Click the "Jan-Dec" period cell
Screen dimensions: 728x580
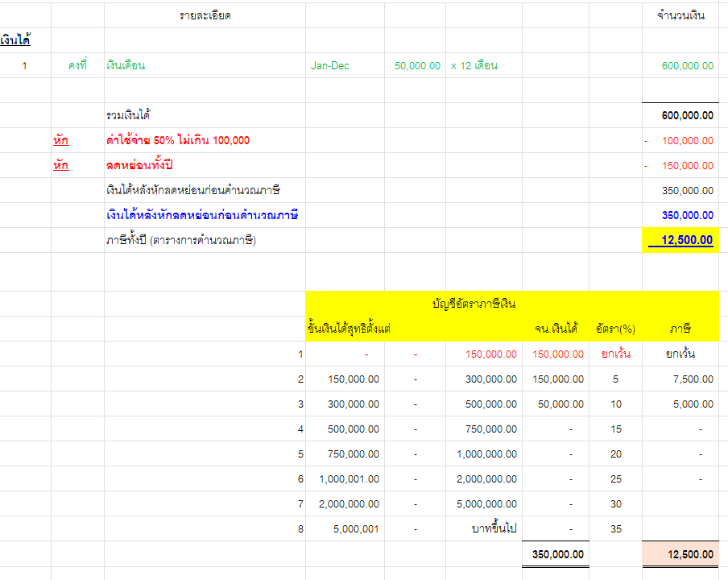tap(330, 66)
